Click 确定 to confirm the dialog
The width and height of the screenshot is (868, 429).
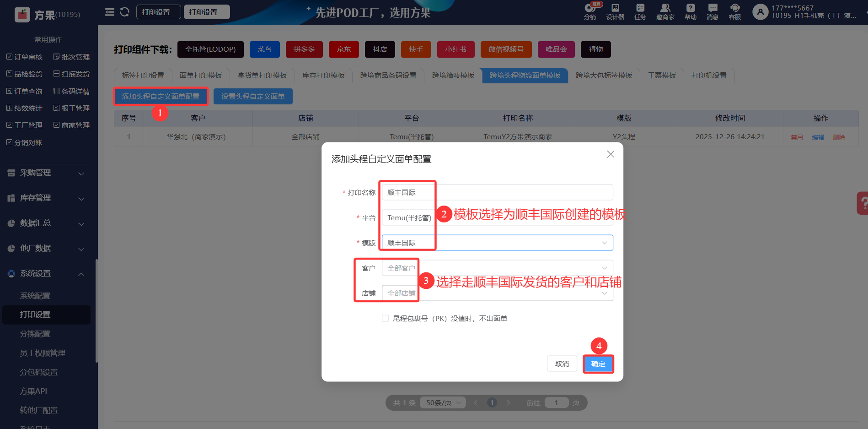click(598, 364)
